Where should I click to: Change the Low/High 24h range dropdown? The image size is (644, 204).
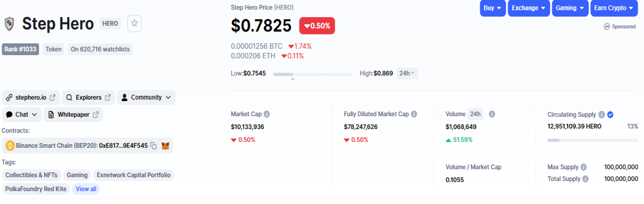tap(407, 73)
